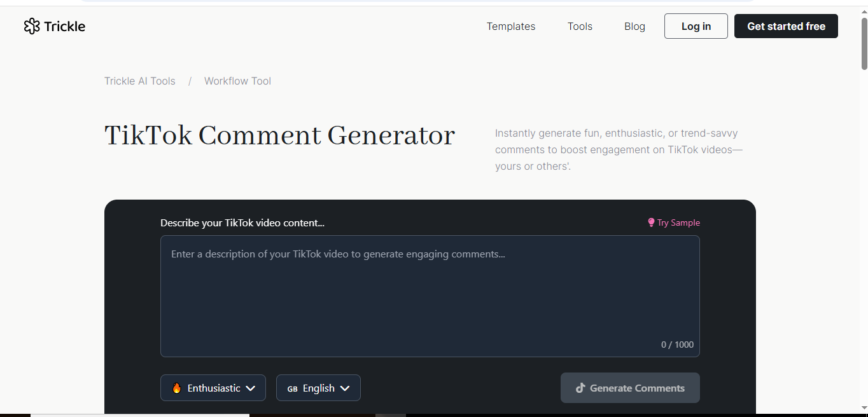The width and height of the screenshot is (868, 417).
Task: Click the pink lightbulb Try Sample icon
Action: tap(651, 222)
